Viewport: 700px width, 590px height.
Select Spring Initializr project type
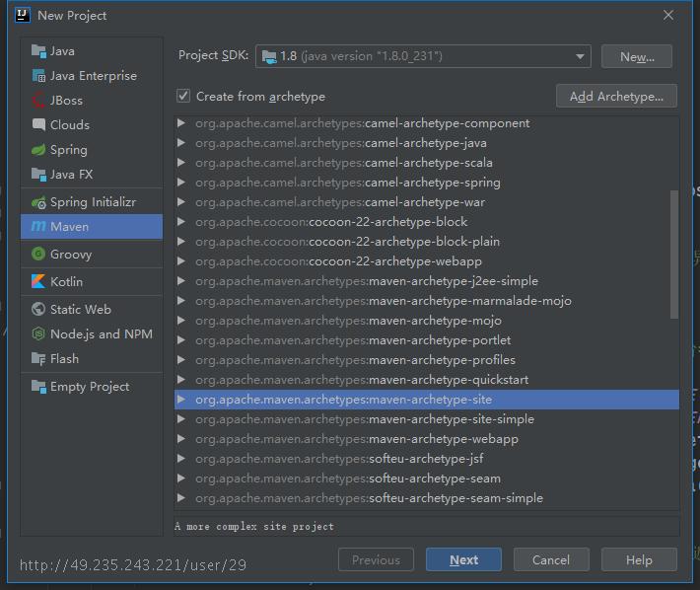click(x=92, y=202)
